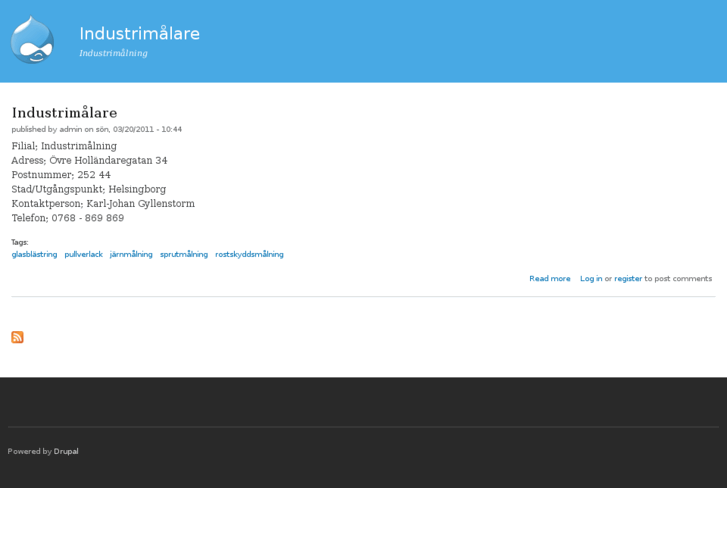
Task: Open the Industrimålare site title in header
Action: point(140,33)
